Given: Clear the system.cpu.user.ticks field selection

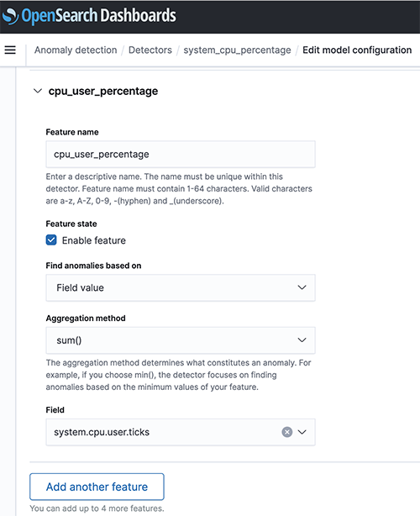Looking at the screenshot, I should [x=287, y=432].
